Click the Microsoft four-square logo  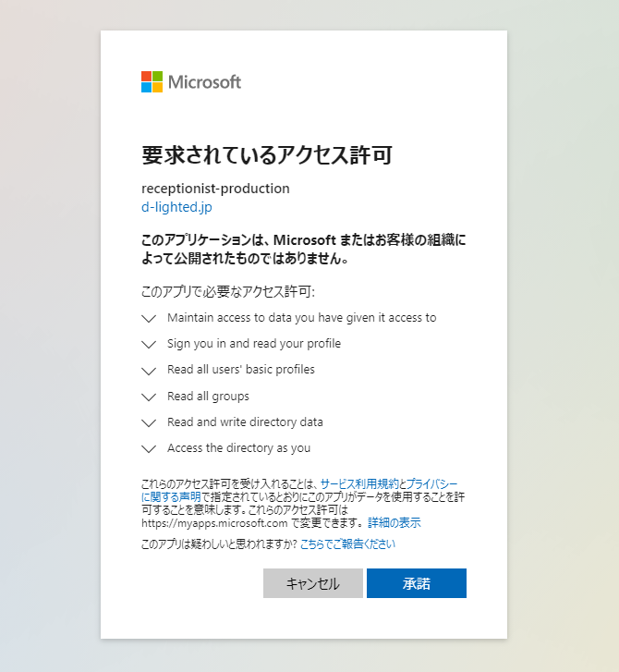(152, 82)
